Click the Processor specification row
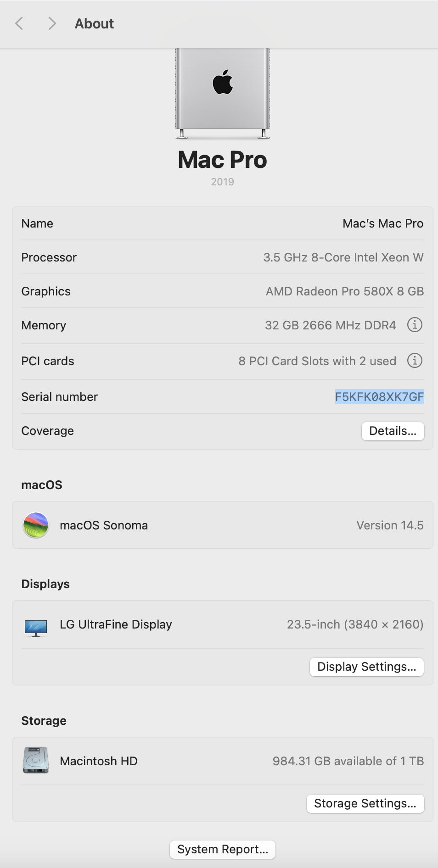Image resolution: width=438 pixels, height=868 pixels. click(343, 257)
